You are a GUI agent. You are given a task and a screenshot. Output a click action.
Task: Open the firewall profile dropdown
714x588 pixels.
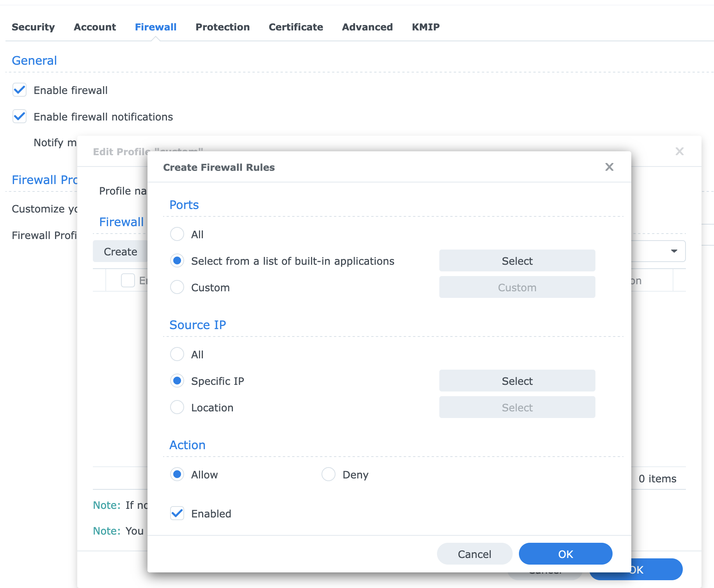tap(674, 251)
